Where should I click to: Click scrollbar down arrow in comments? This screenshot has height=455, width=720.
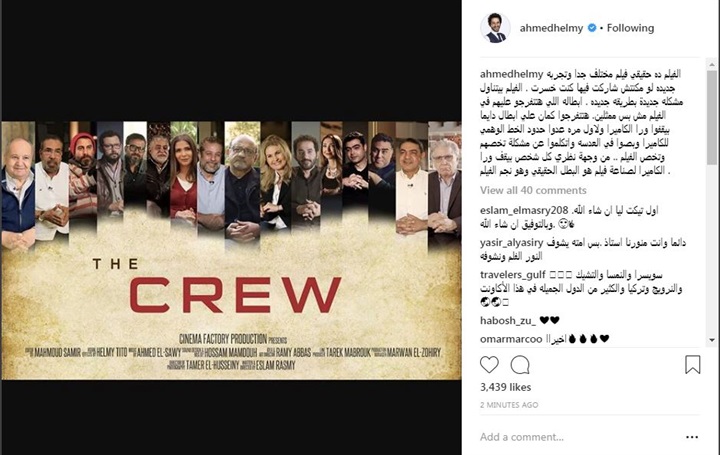pos(712,340)
